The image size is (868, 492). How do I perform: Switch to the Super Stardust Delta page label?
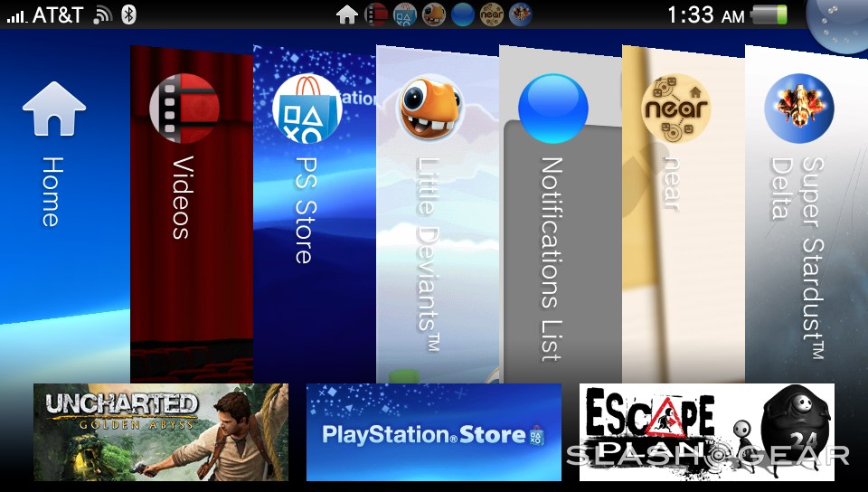click(798, 258)
